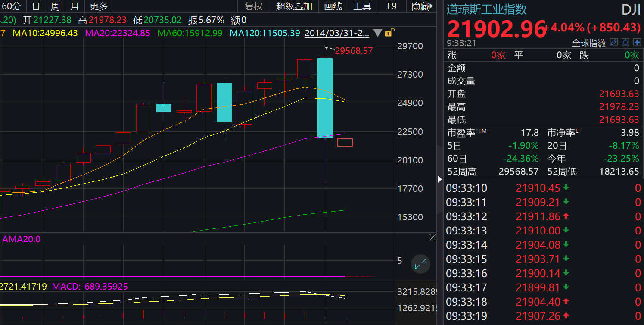Click the 22500 price axis label
This screenshot has width=644, height=325.
click(410, 131)
